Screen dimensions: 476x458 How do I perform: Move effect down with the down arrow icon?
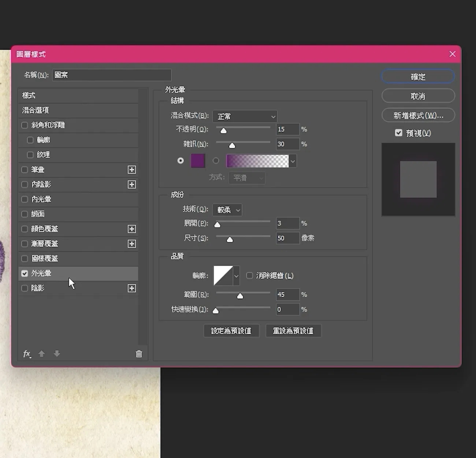[x=57, y=354]
